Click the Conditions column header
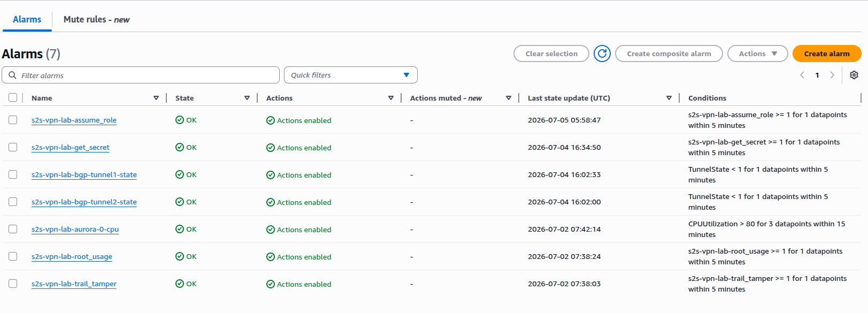868x313 pixels. tap(707, 98)
